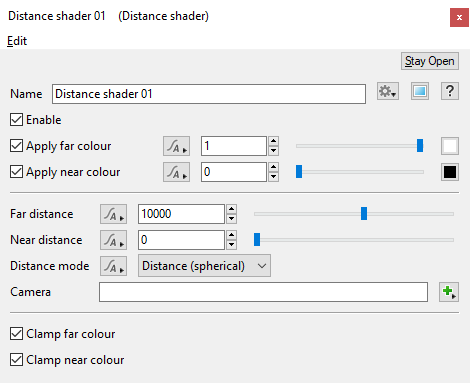Open animation menu for Apply far colour
470x383 pixels.
(x=176, y=146)
